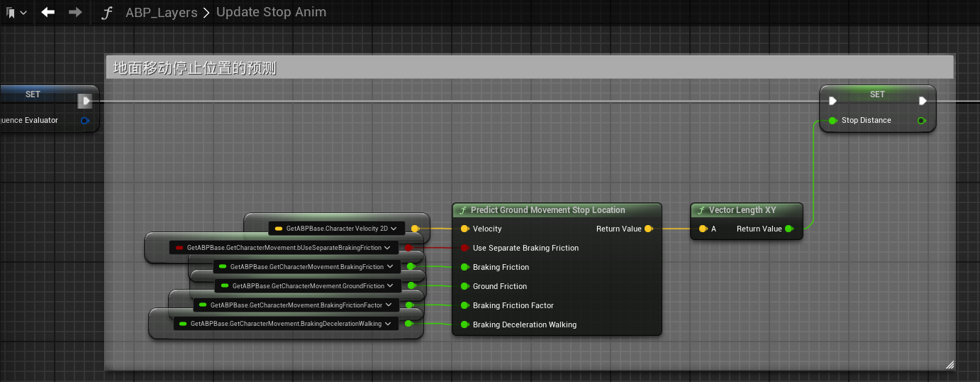Screen dimensions: 980x382
Task: Click the comment box resize handle
Action: coord(950,365)
